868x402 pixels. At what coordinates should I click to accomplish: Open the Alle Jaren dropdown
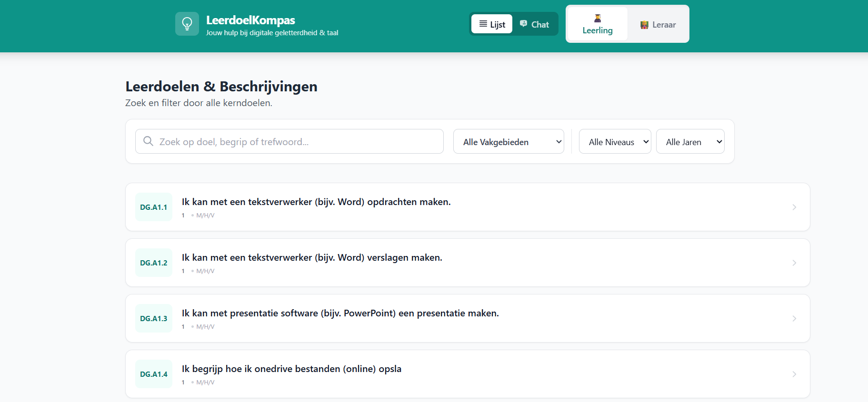click(690, 142)
